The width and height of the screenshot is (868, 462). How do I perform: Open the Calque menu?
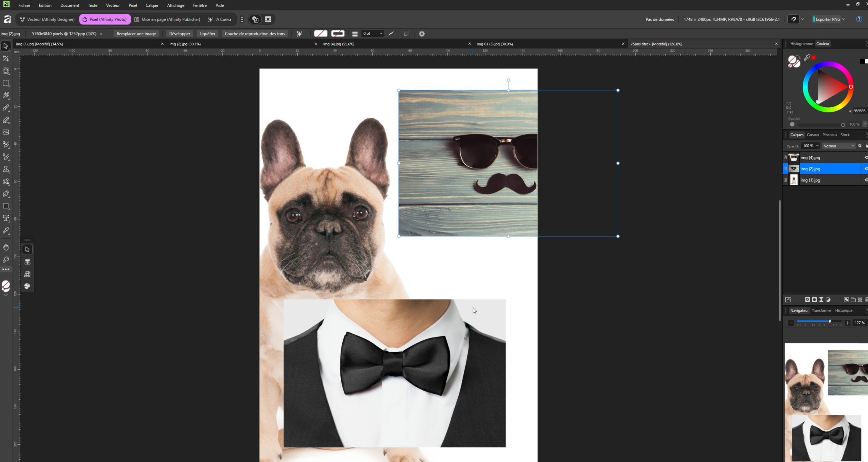click(x=152, y=5)
